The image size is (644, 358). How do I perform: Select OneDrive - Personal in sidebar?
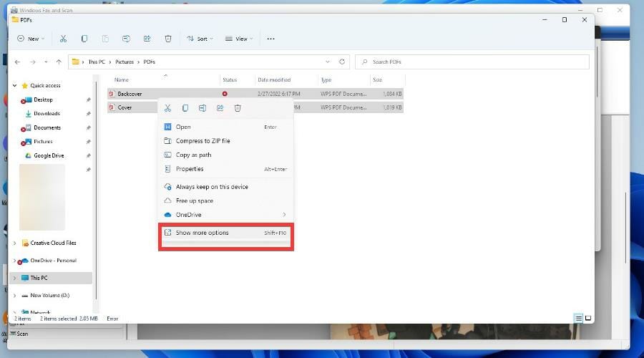tap(54, 261)
